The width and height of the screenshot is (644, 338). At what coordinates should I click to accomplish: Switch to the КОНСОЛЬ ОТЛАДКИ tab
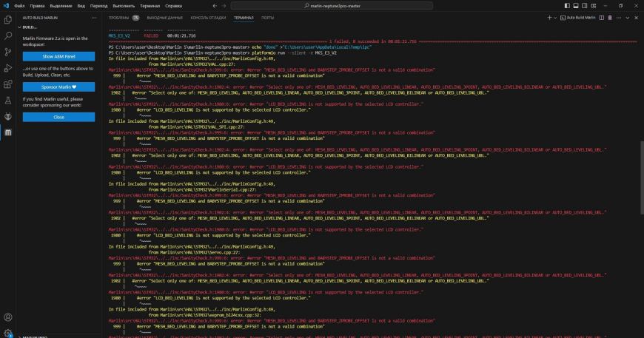(x=208, y=18)
